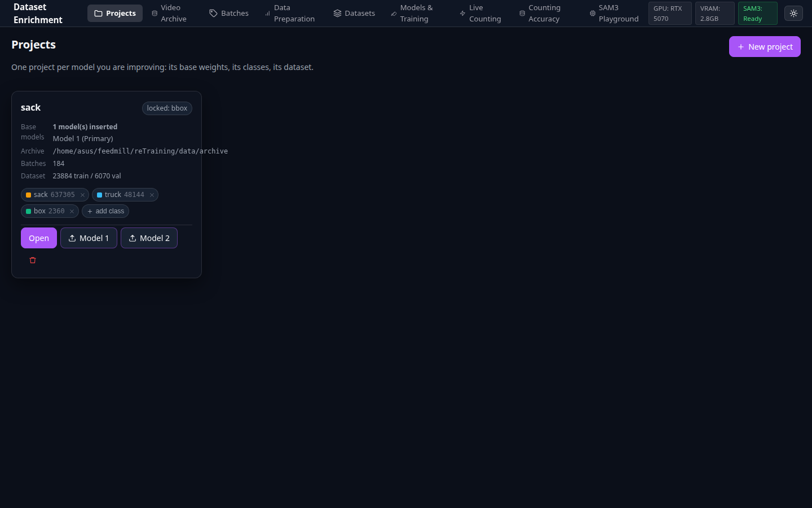Click the "1 model(s) inserted" text
This screenshot has height=508, width=812.
tap(85, 127)
